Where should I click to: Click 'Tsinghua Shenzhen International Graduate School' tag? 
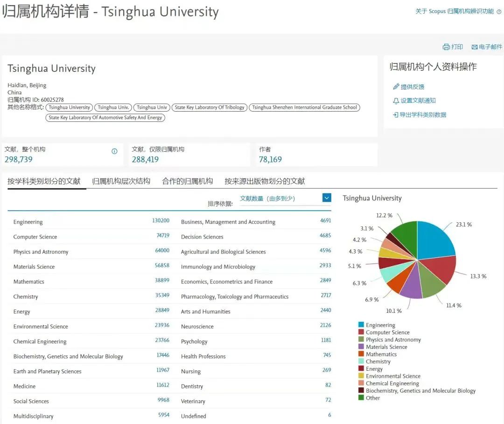(x=304, y=107)
